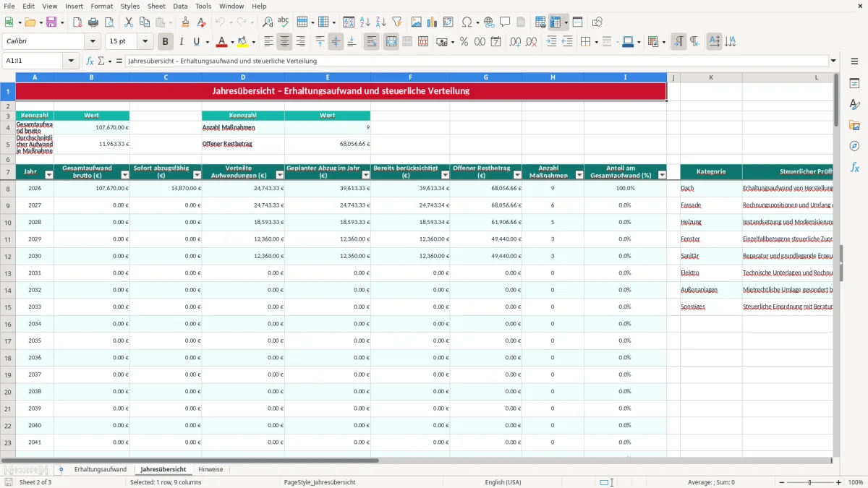Open the Jahr column filter dropdown
Image resolution: width=868 pixels, height=488 pixels.
coord(49,175)
